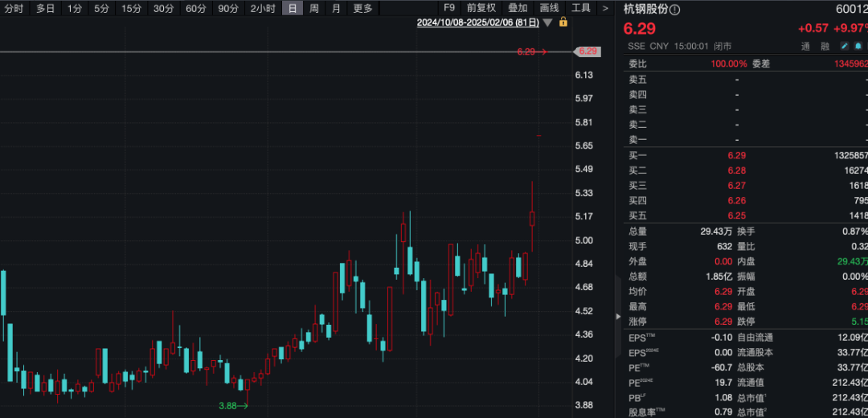Click the F9 button
The image size is (868, 418).
pyautogui.click(x=449, y=8)
